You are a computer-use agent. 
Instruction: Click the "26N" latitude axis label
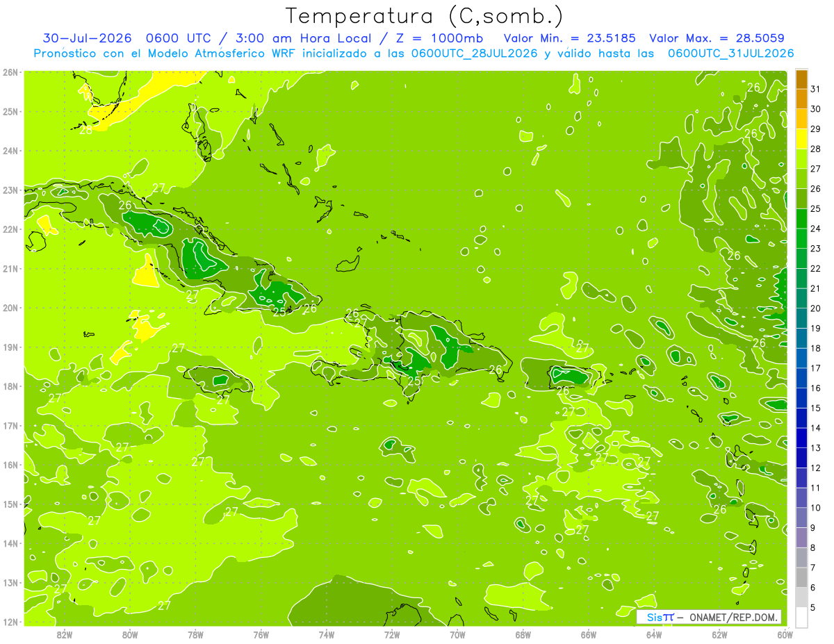pos(11,72)
